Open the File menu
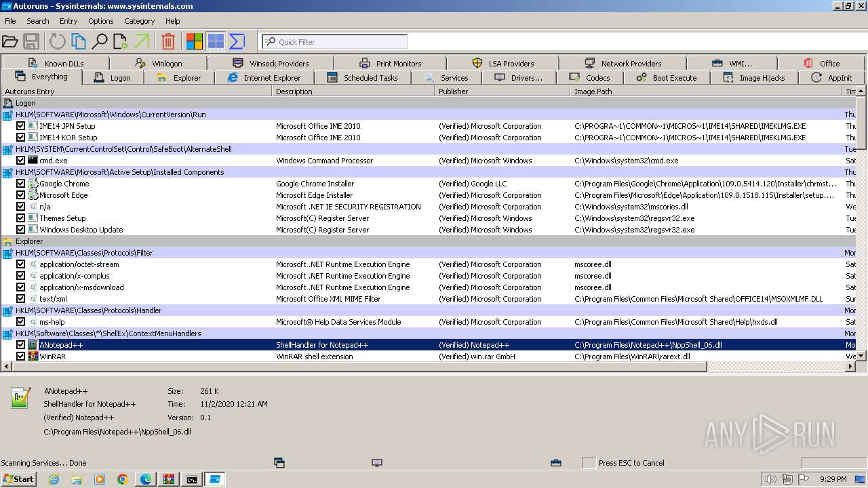This screenshot has height=488, width=868. coord(10,21)
